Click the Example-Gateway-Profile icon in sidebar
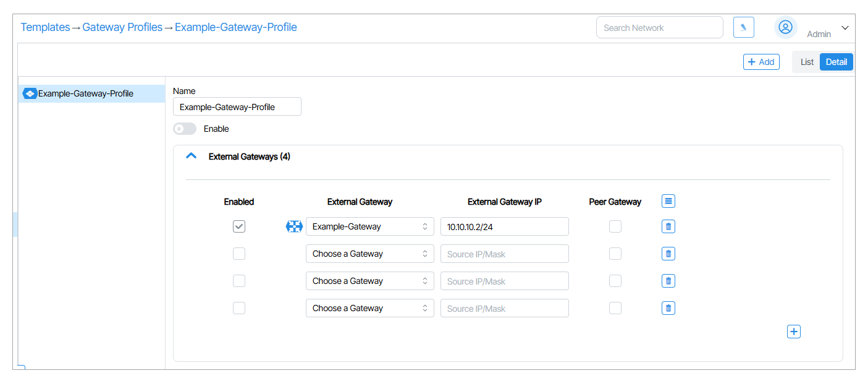Image resolution: width=868 pixels, height=386 pixels. point(29,94)
